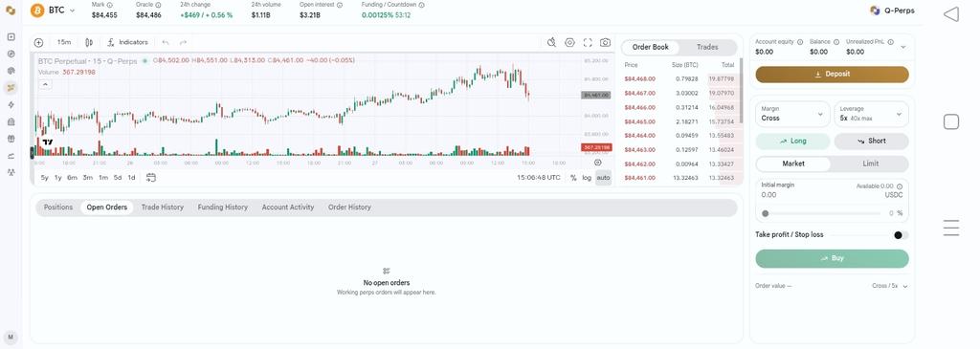Click the info icon next to Mark
980x349 pixels.
coord(110,5)
